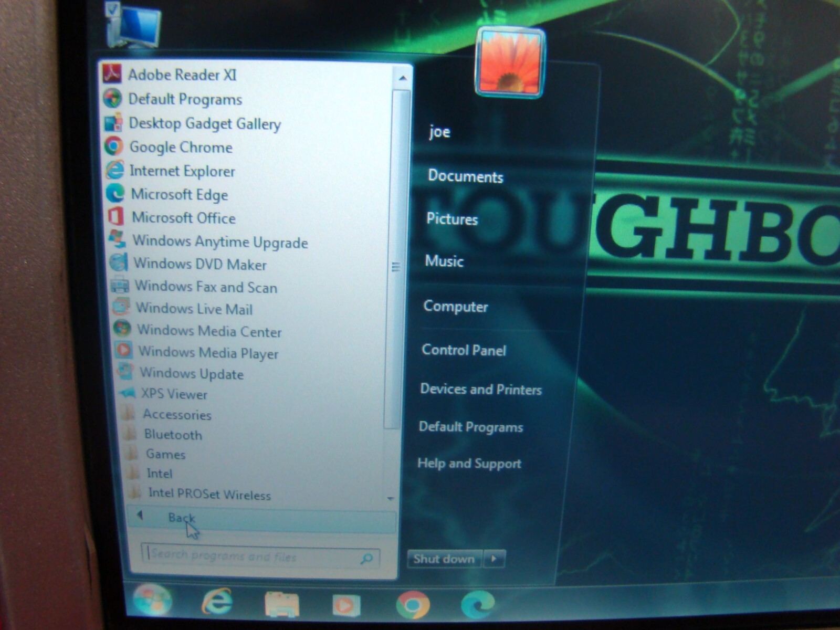This screenshot has height=630, width=840.
Task: Open Computer from Start menu
Action: click(x=456, y=306)
